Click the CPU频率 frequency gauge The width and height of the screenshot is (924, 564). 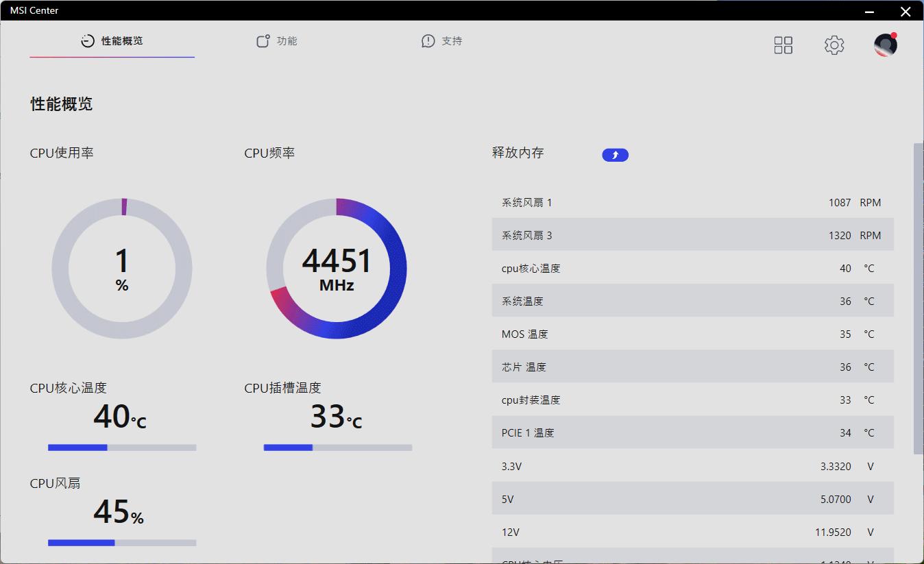[336, 269]
